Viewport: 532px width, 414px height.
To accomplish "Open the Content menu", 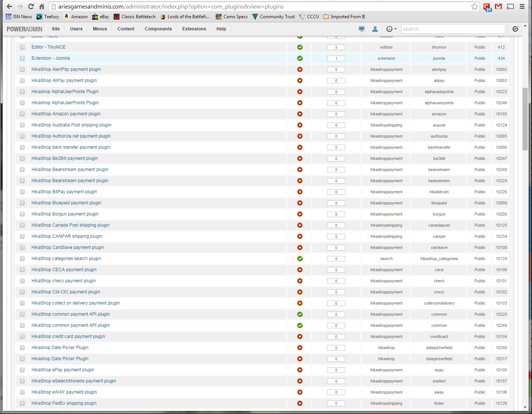I will 126,29.
